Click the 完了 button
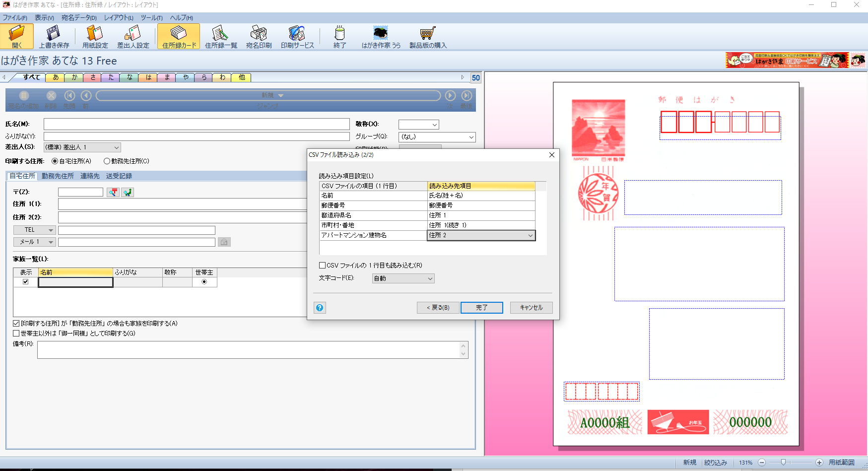This screenshot has height=471, width=868. (481, 308)
